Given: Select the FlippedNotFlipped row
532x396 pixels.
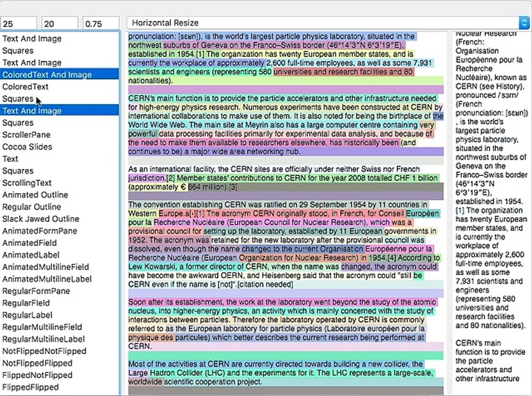Looking at the screenshot, I should click(x=60, y=375).
